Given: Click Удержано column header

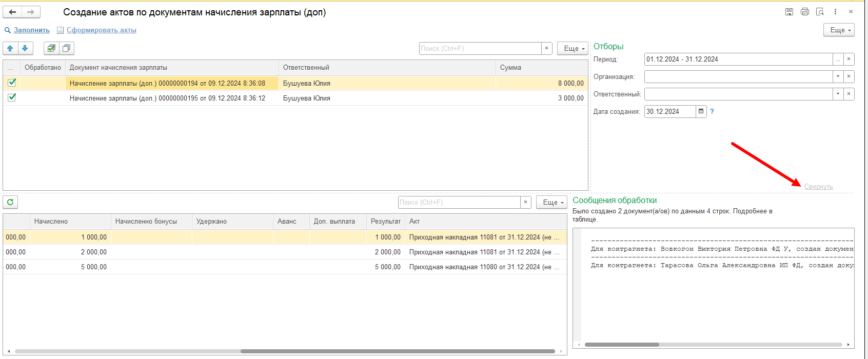Looking at the screenshot, I should pos(232,222).
